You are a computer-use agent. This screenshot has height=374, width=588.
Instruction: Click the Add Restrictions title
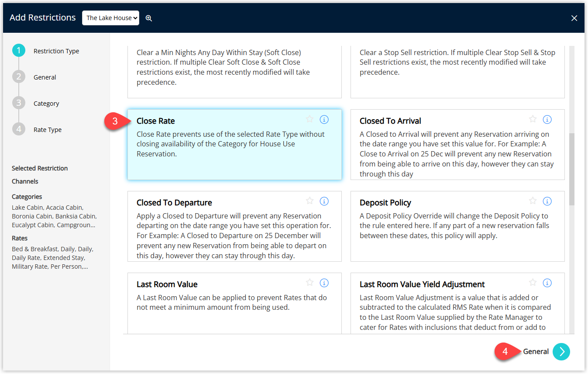click(x=43, y=17)
